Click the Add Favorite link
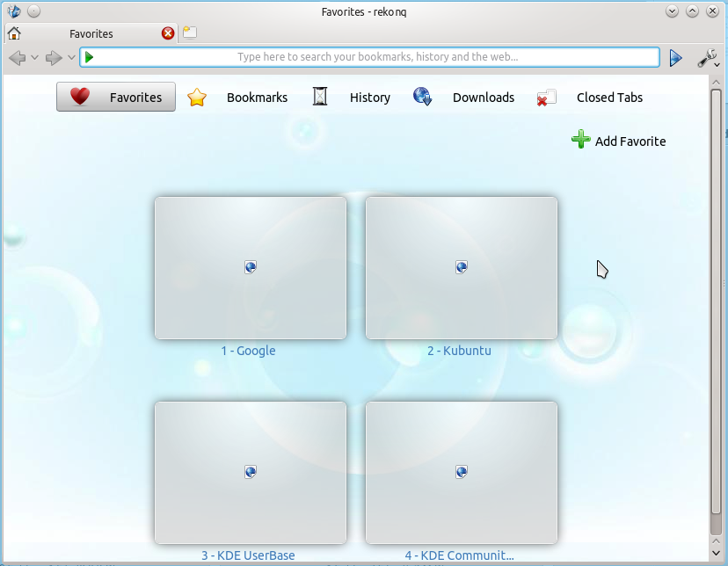The width and height of the screenshot is (728, 566). click(x=630, y=141)
